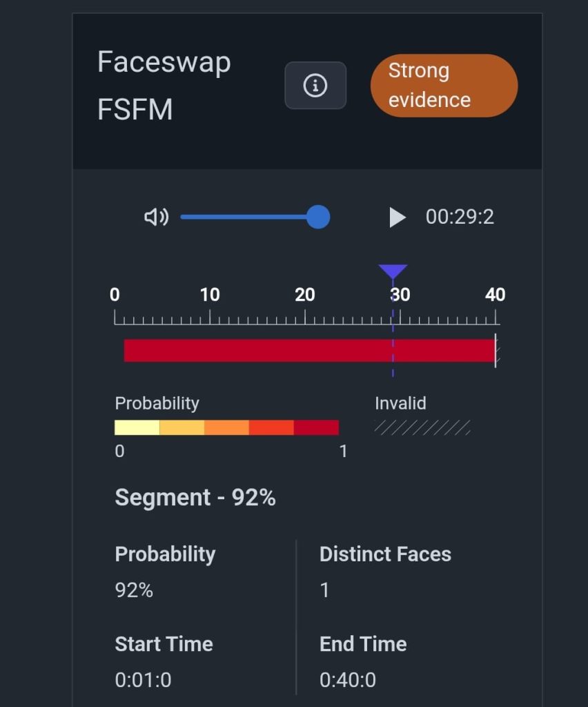Click the Strong evidence badge
Viewport: 588px width, 707px height.
coord(444,86)
